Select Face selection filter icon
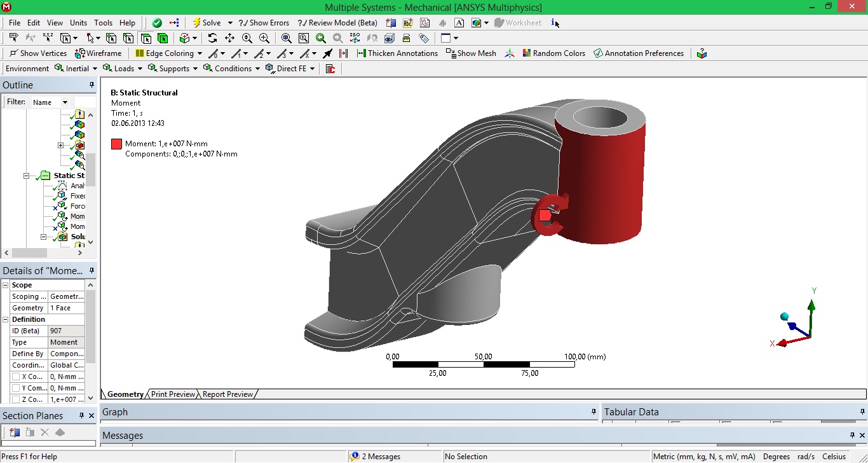Viewport: 868px width, 463px height. (146, 38)
